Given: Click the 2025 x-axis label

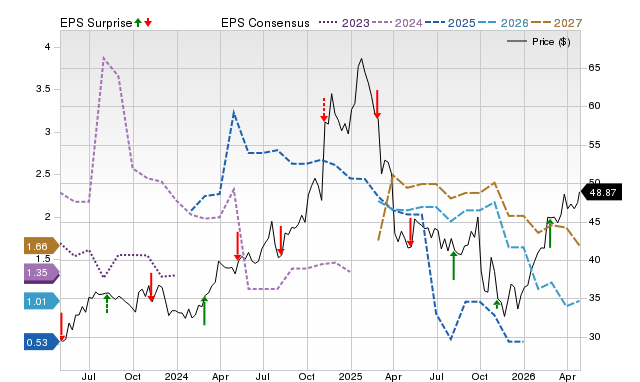Looking at the screenshot, I should click(351, 376).
